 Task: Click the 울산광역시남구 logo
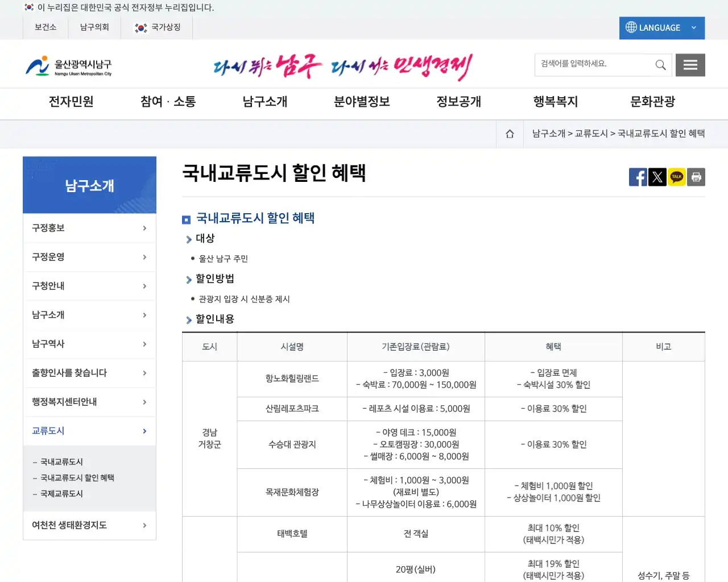coord(68,66)
